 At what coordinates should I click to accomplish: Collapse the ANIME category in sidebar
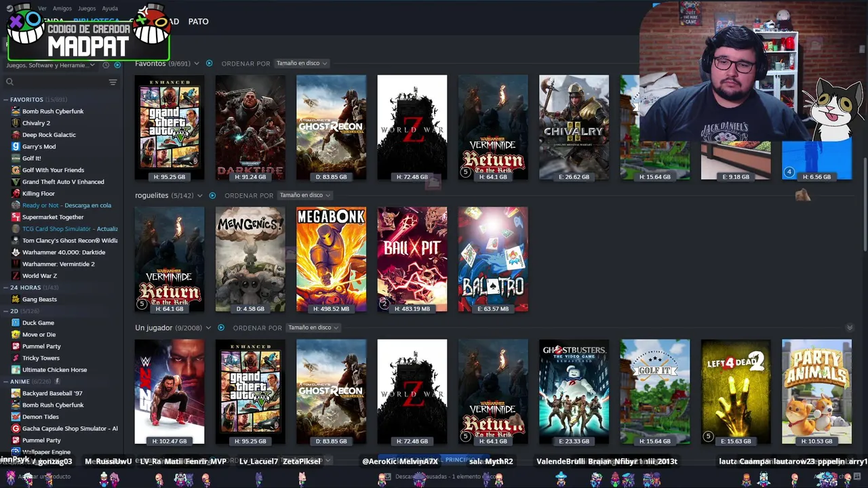(5, 382)
